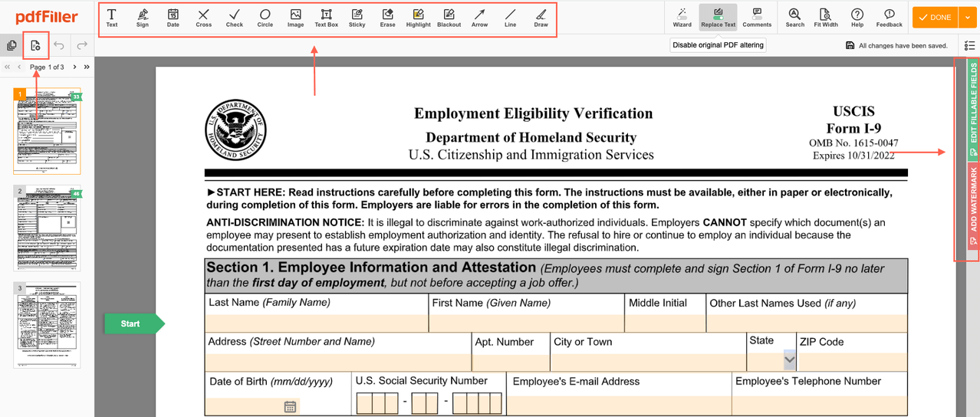
Task: Select the Blackout tool
Action: pyautogui.click(x=449, y=18)
